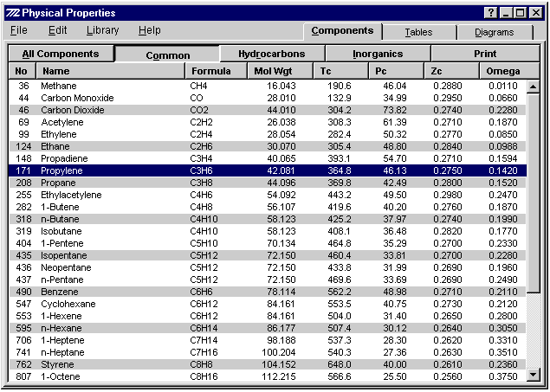This screenshot has height=392, width=550.
Task: Select the Neopentane row
Action: [268, 267]
